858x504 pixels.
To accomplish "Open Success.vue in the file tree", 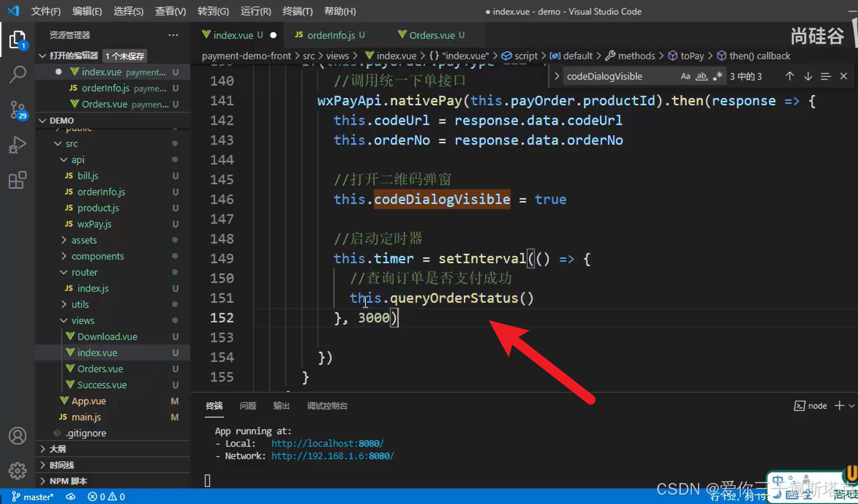I will pyautogui.click(x=101, y=385).
